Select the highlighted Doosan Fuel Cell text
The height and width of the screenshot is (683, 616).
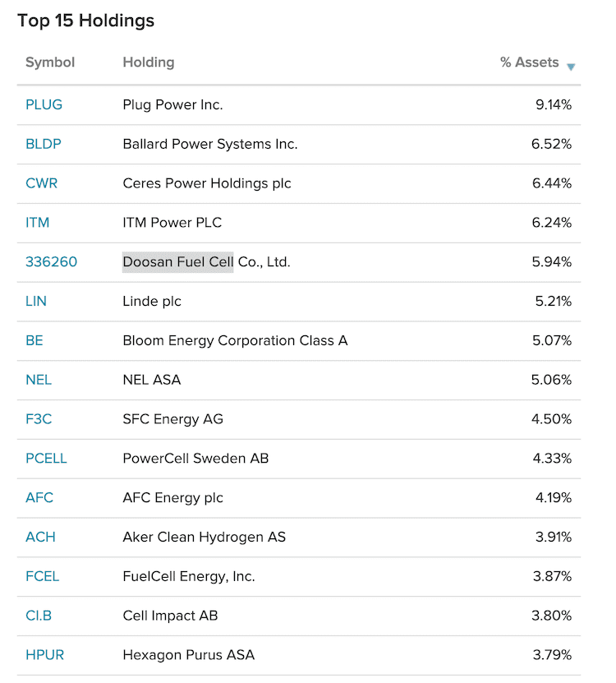[x=177, y=261]
